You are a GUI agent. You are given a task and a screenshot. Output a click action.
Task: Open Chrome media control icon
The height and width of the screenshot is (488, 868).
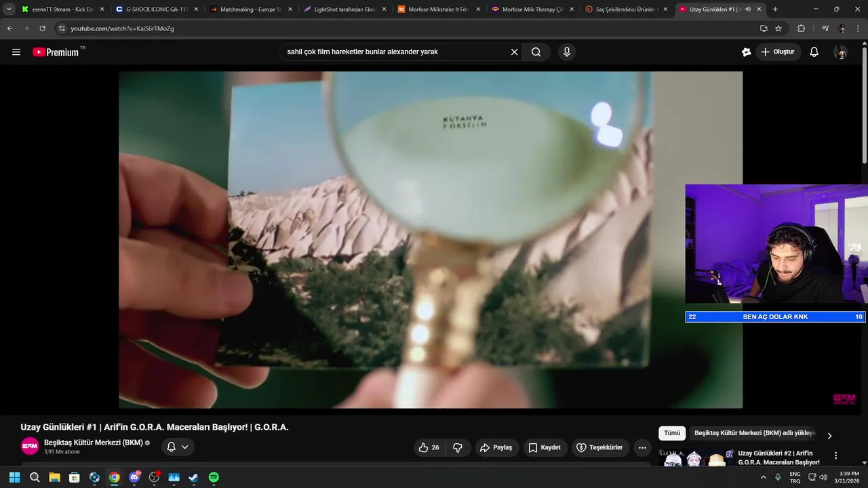(x=825, y=28)
